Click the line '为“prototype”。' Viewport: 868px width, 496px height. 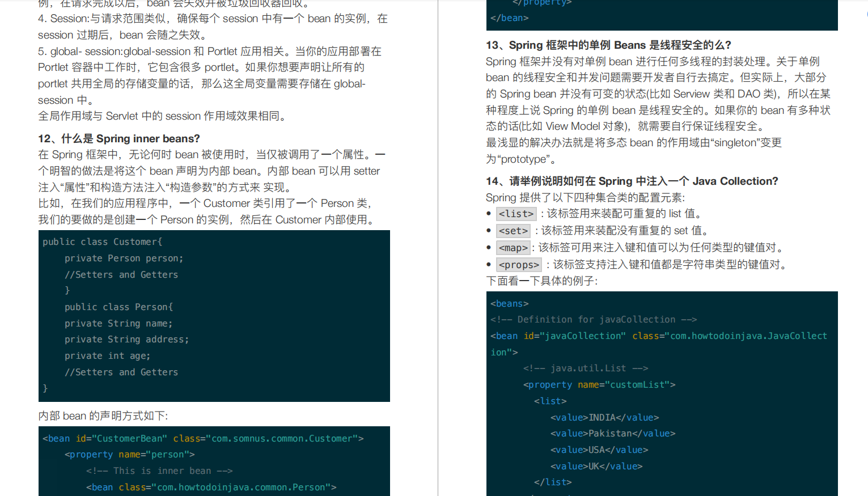click(523, 159)
